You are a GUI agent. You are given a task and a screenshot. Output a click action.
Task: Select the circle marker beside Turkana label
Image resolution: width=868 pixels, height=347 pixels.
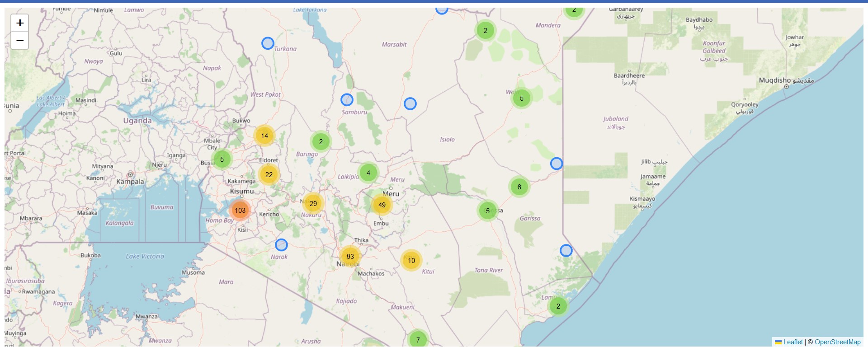(268, 43)
